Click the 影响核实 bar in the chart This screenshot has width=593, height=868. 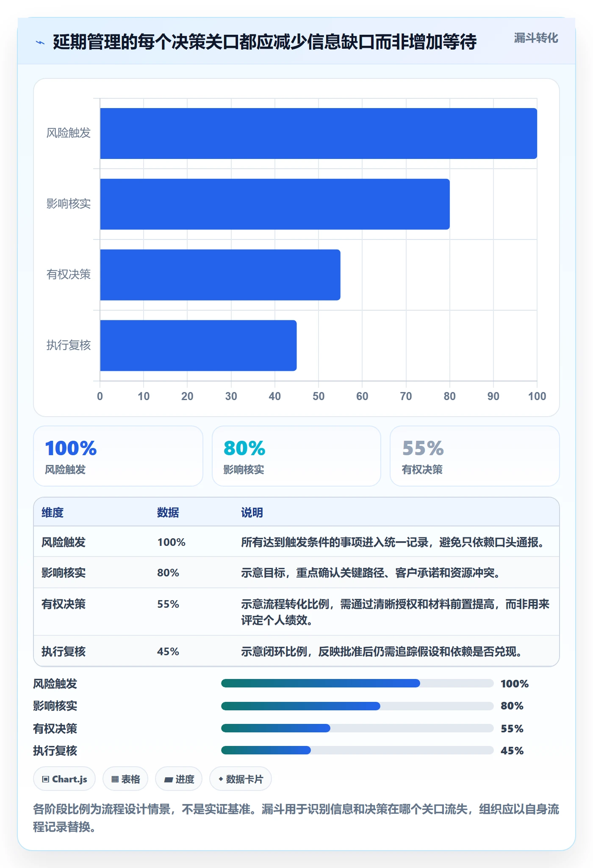pos(275,204)
